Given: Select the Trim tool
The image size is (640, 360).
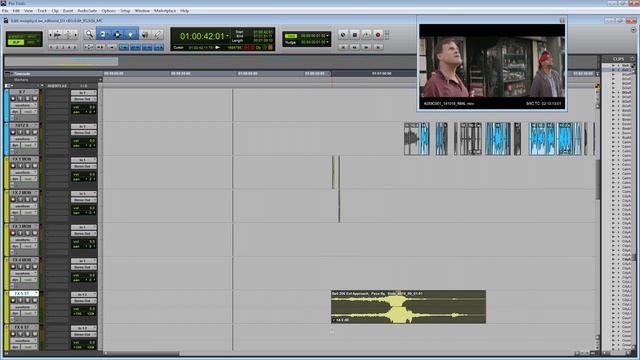Looking at the screenshot, I should click(103, 35).
